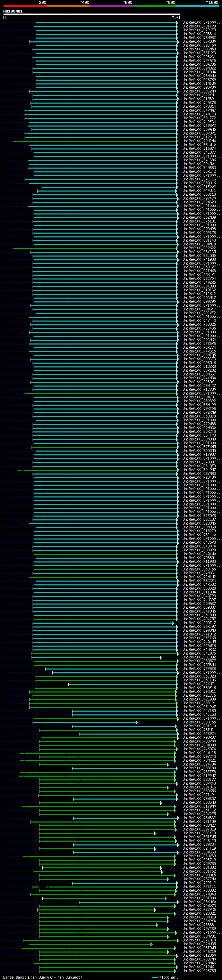The height and width of the screenshot is (980, 222).
Task: Click the hit label UniRef100_O15891
Action: pyautogui.click(x=199, y=99)
